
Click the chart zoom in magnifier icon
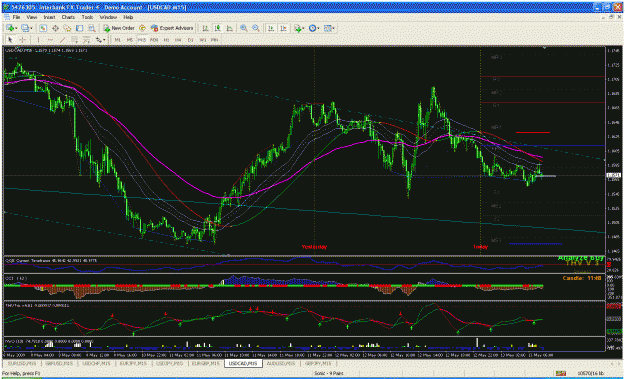tap(244, 28)
